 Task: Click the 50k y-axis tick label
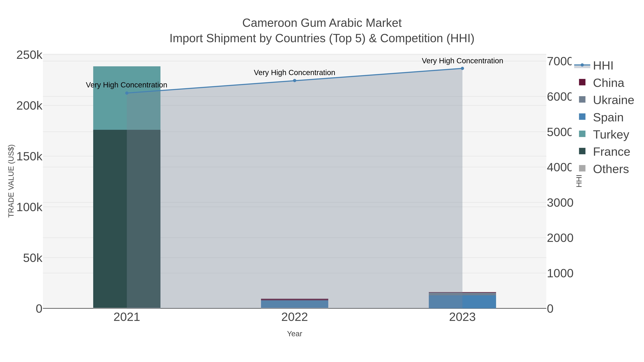(33, 258)
